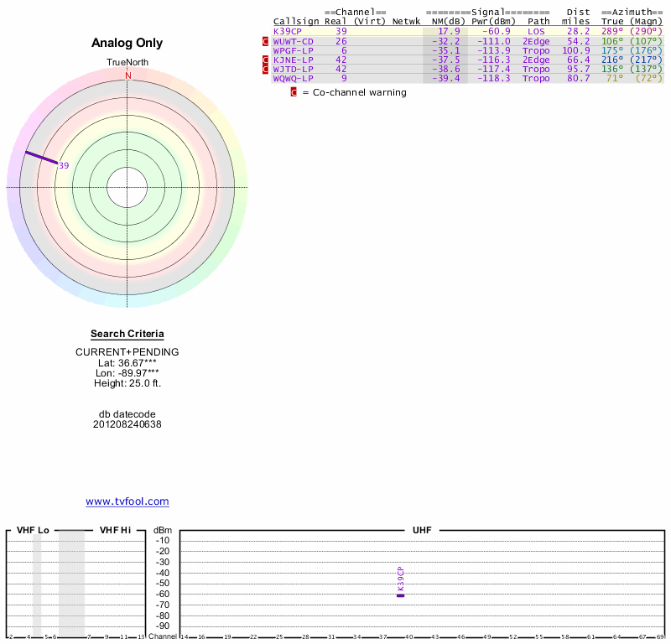Click the 39 label on the radar plot
Image resolution: width=671 pixels, height=644 pixels.
pos(64,165)
